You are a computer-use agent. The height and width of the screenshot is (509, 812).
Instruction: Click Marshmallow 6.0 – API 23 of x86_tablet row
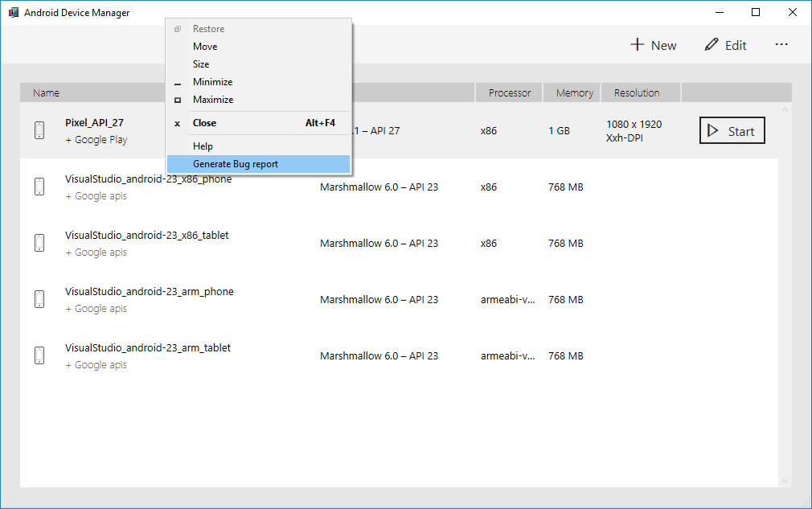click(379, 244)
